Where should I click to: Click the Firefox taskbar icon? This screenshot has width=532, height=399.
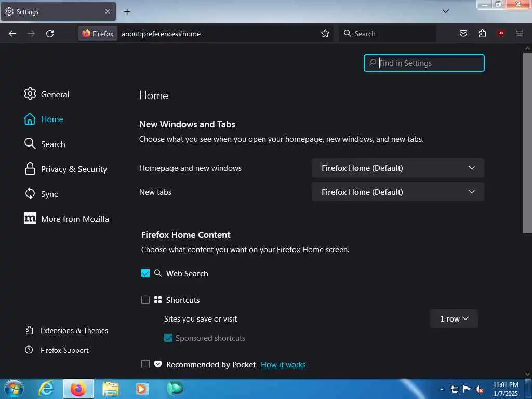(x=78, y=389)
